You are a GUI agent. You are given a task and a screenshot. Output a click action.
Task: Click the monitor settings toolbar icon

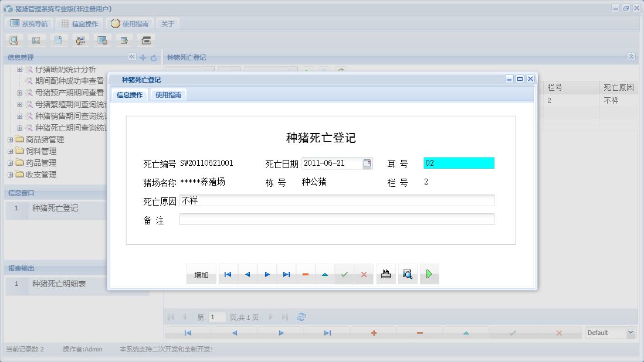tap(102, 40)
